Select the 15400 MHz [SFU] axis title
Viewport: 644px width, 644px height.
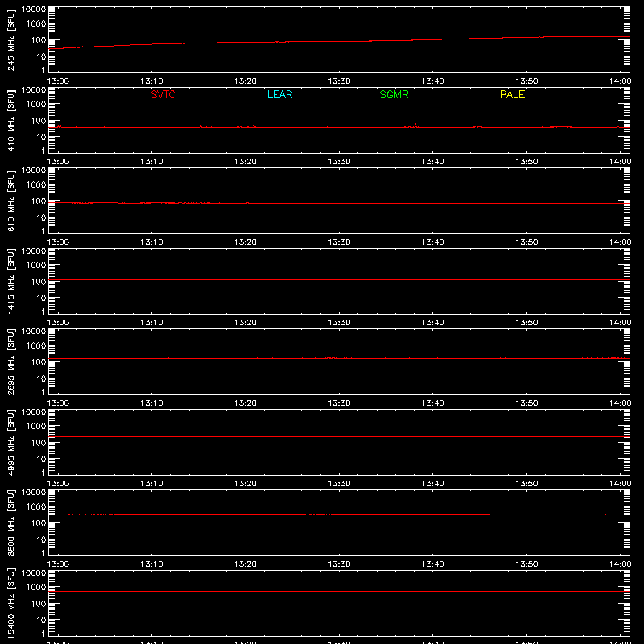[10, 604]
